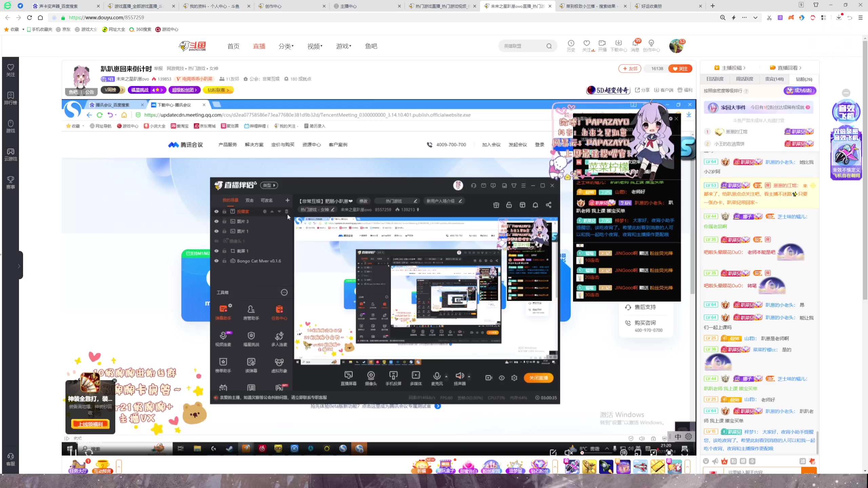Click the browser screenshot scissors icon

coord(769,18)
